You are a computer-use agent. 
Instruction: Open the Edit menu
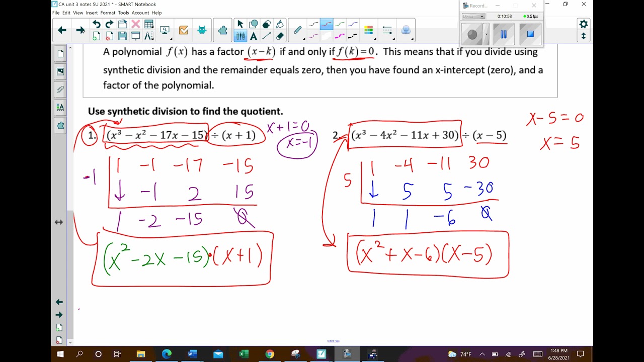click(66, 13)
